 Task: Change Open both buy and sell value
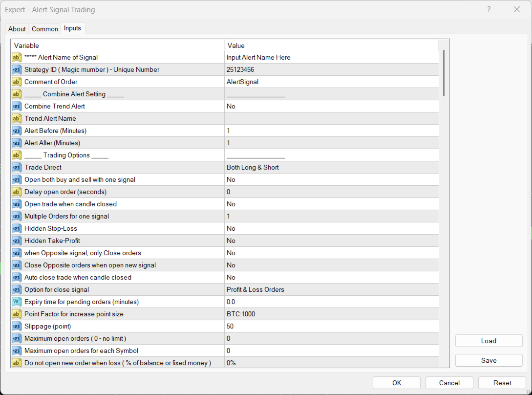332,180
